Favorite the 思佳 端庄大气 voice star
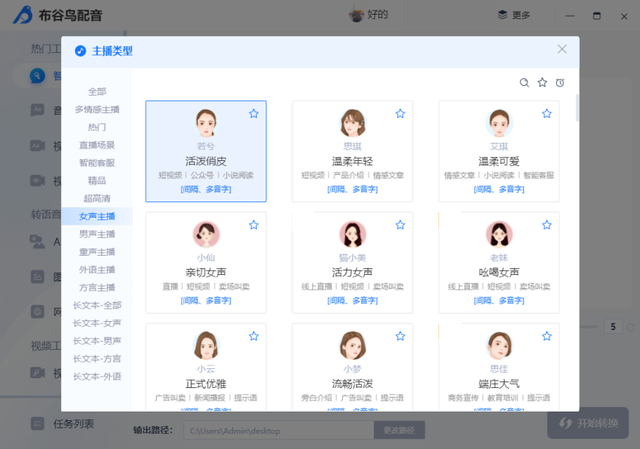The height and width of the screenshot is (449, 640). click(547, 336)
